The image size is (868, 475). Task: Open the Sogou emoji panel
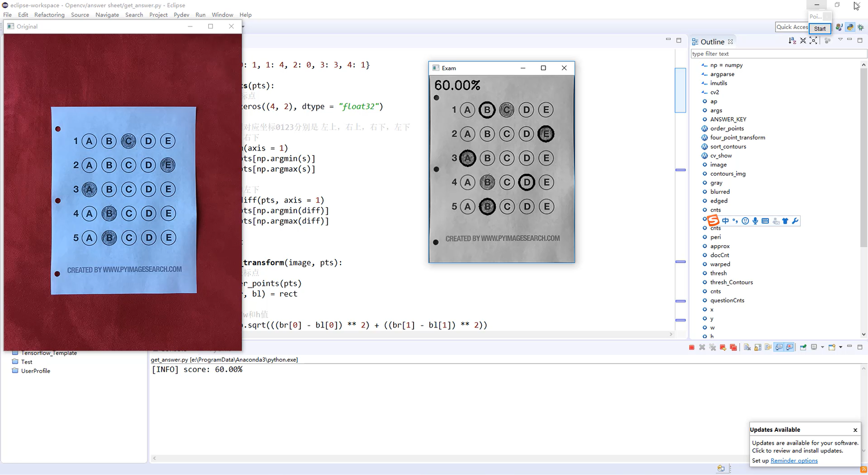pos(745,221)
